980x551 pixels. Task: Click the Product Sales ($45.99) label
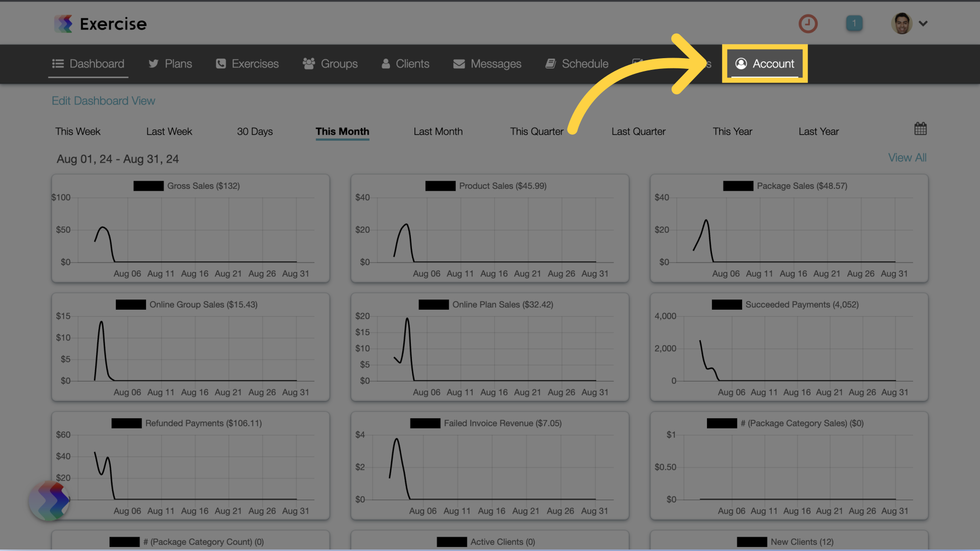coord(503,186)
